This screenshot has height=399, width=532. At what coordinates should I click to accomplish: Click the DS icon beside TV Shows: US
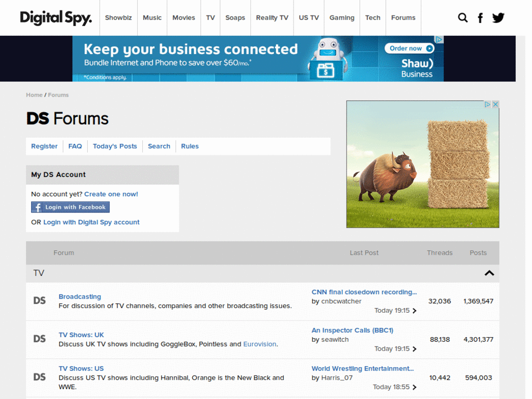[x=39, y=377]
